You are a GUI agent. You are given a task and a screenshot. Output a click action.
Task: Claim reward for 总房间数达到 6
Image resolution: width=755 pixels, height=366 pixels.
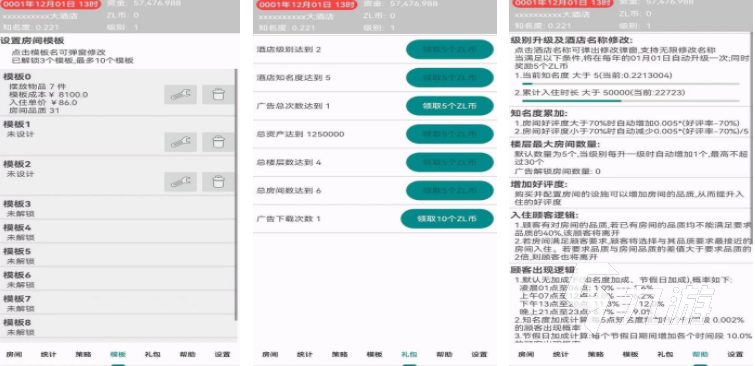[x=450, y=191]
